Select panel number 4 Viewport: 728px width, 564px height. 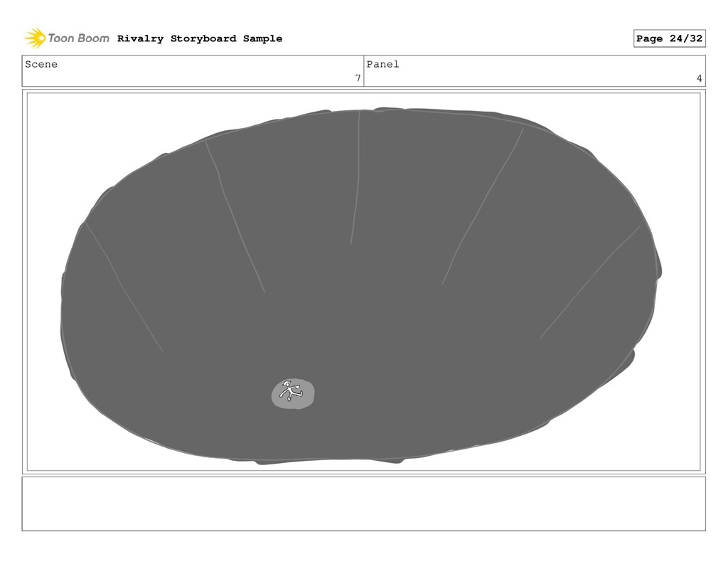click(700, 78)
